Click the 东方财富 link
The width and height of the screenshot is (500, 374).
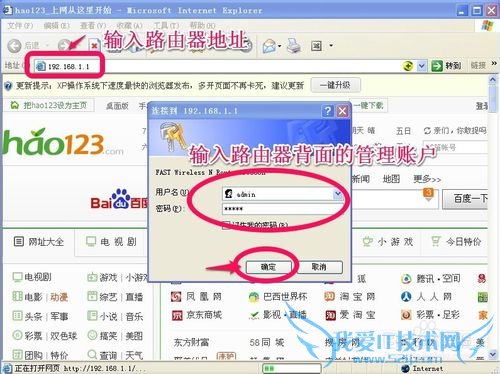tap(191, 342)
